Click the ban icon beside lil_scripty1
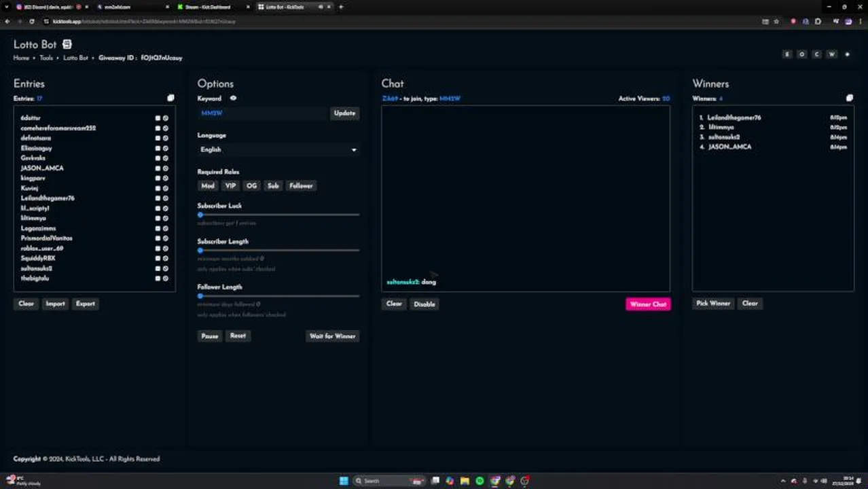Viewport: 868px width, 489px height. click(165, 209)
